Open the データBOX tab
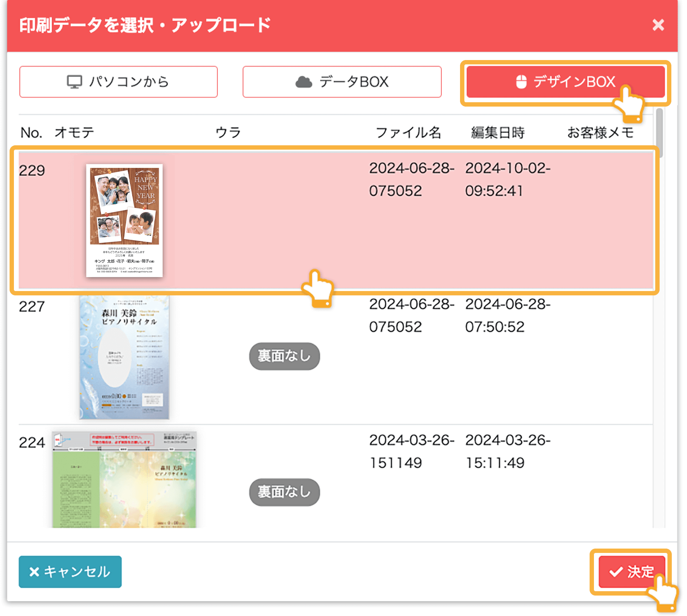 (x=342, y=82)
